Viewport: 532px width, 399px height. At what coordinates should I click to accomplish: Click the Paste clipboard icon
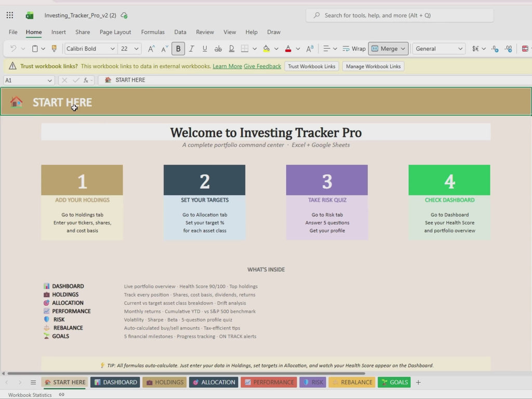point(35,48)
